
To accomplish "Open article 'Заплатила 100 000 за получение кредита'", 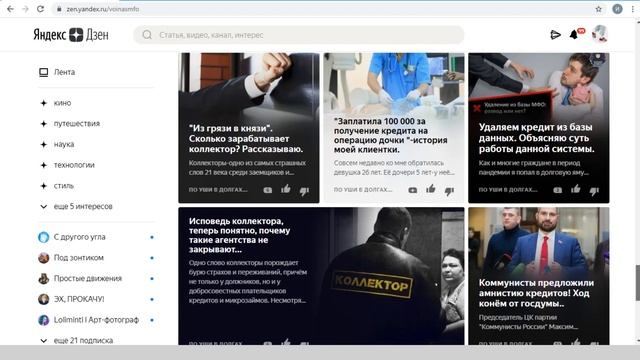I will pyautogui.click(x=394, y=128).
